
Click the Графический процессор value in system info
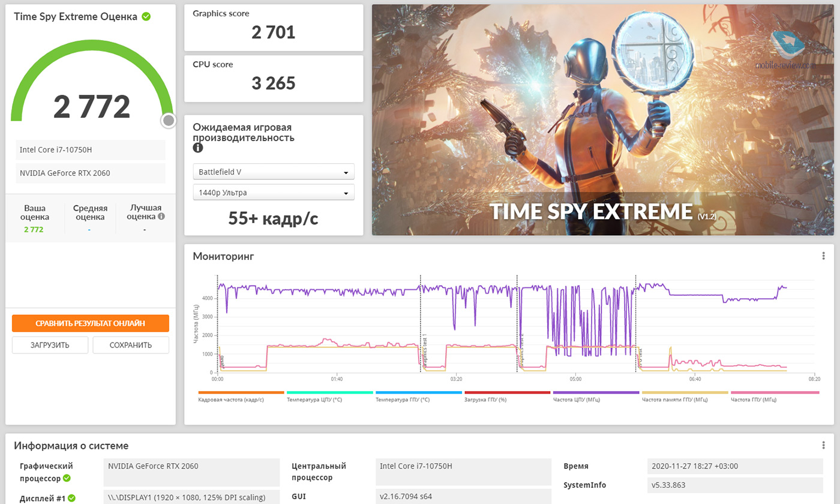[191, 472]
